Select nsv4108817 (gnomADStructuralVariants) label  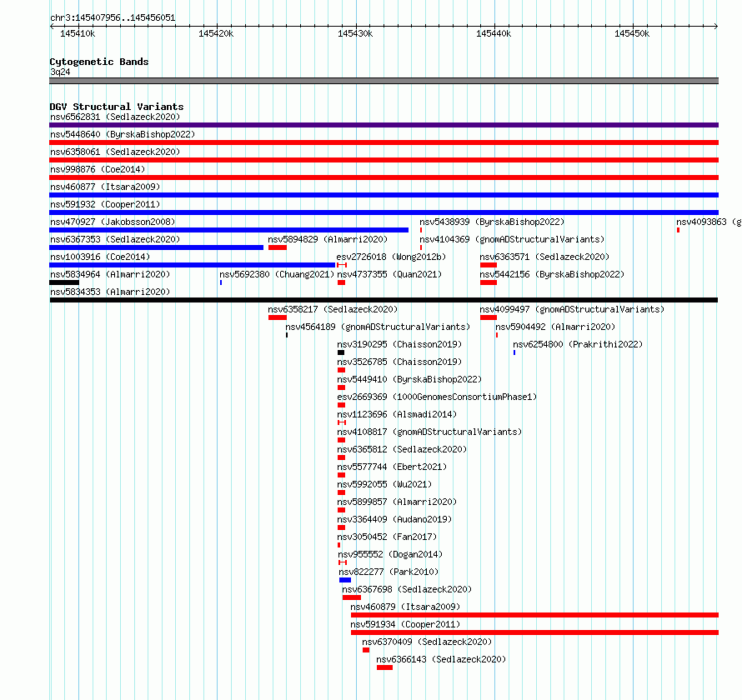[x=429, y=432]
